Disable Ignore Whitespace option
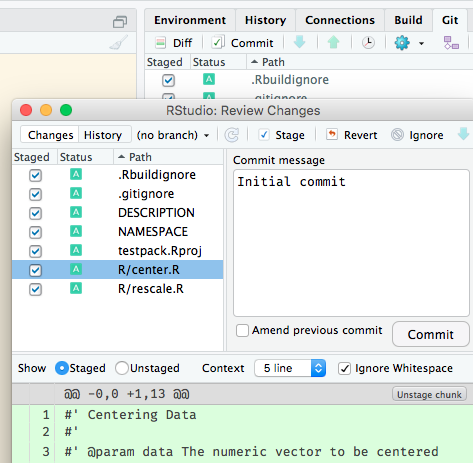This screenshot has height=463, width=473. [344, 369]
